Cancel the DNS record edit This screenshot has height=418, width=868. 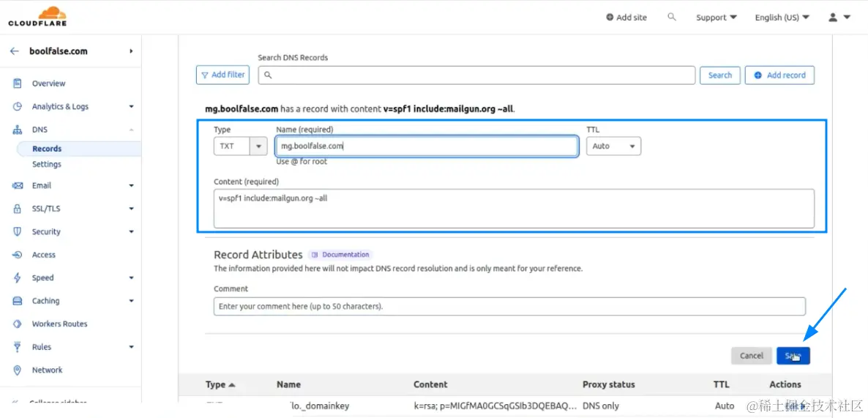(752, 356)
